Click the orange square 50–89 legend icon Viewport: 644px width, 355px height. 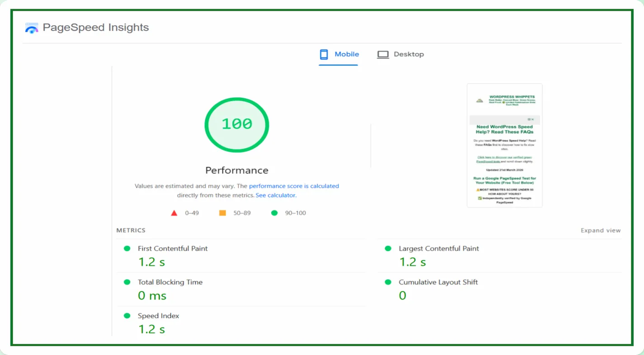222,213
